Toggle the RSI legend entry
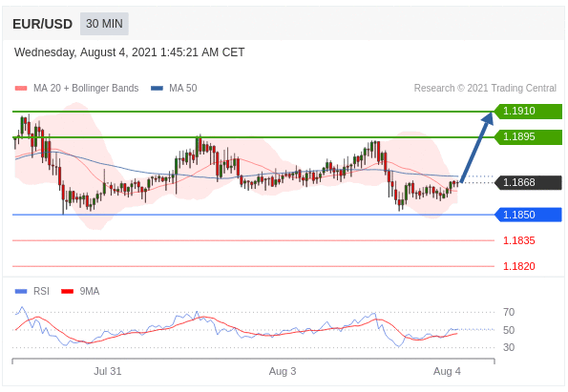Image resolution: width=568 pixels, height=392 pixels. pyautogui.click(x=32, y=291)
